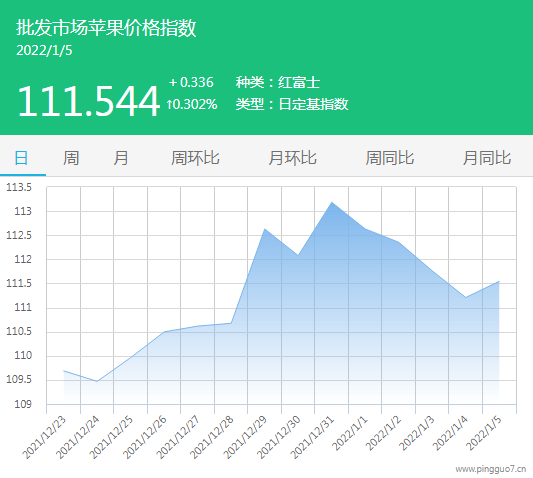Click the upward arrow beside 0.302%
Image resolution: width=533 pixels, height=478 pixels.
(169, 104)
